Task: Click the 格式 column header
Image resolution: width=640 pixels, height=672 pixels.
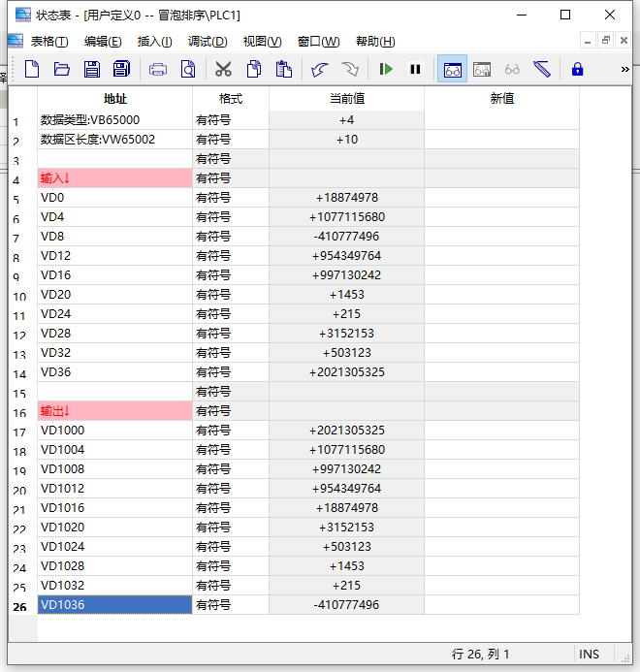Action: click(231, 99)
